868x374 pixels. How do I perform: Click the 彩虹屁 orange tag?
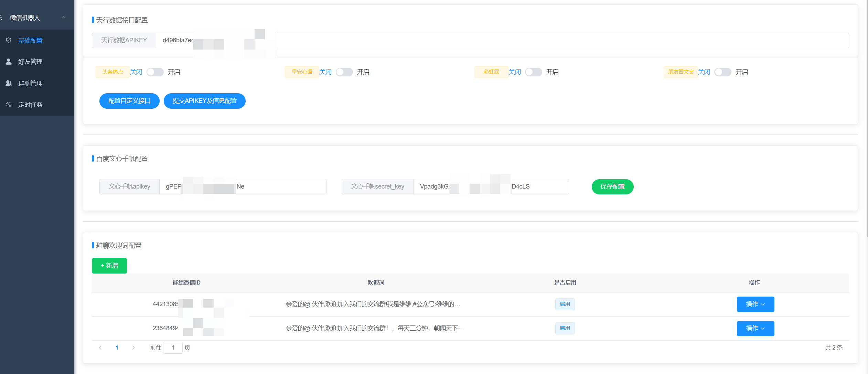click(491, 72)
